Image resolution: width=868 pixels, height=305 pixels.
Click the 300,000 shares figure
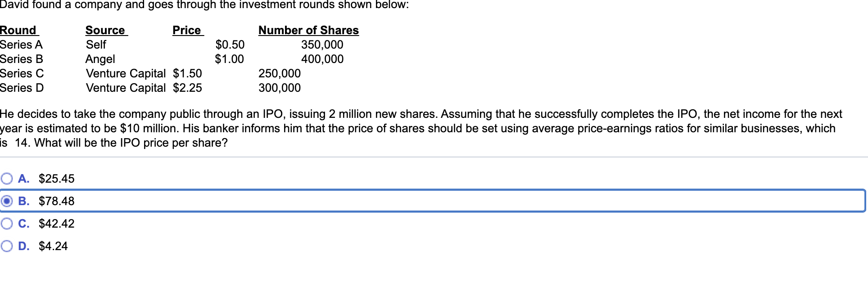(279, 88)
